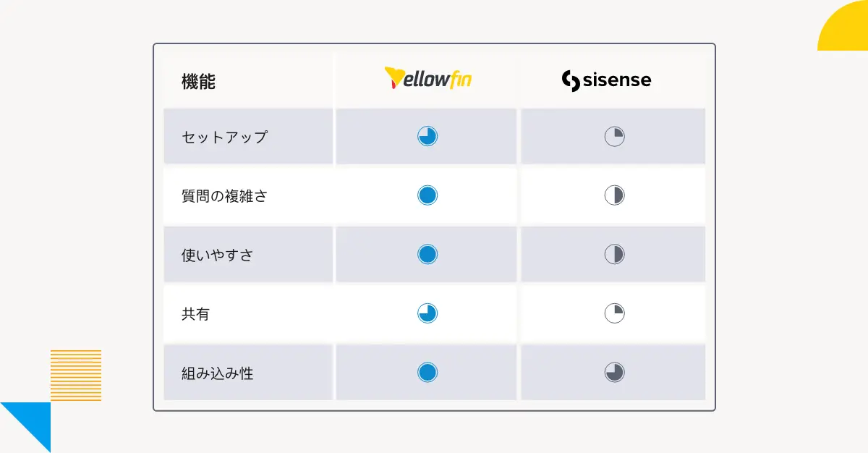Click Yellowfin's セットアップ rating pie icon
Image resolution: width=868 pixels, height=453 pixels.
point(427,137)
